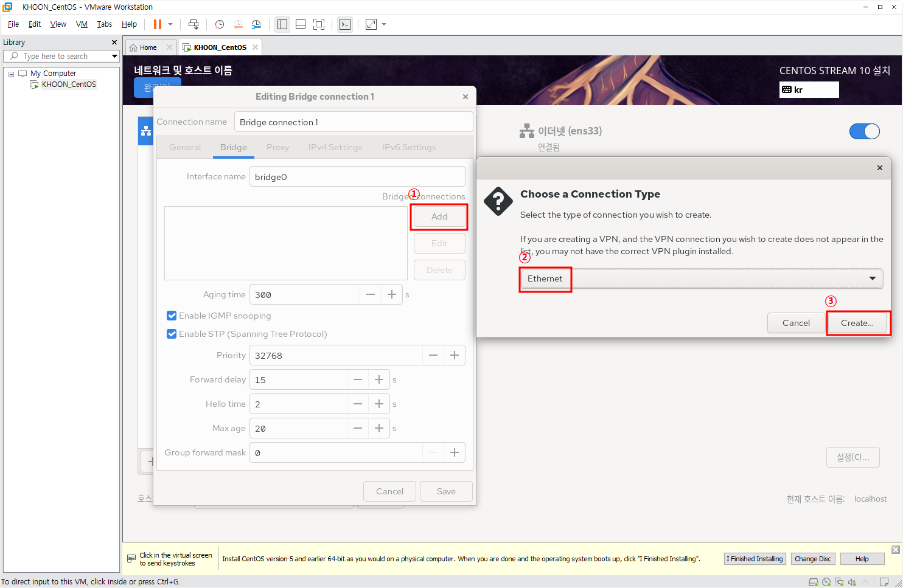Click Add under Bridged connections

tap(439, 216)
